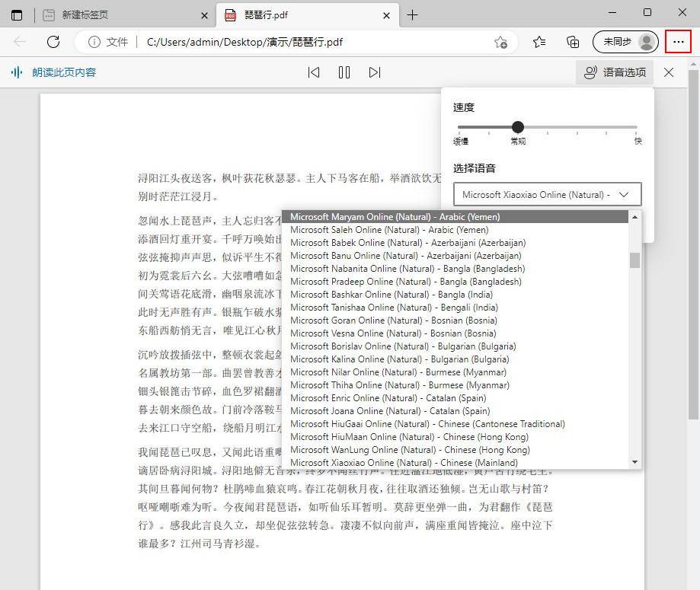Select Microsoft HiuGaai Cantonese Traditional voice

point(455,424)
